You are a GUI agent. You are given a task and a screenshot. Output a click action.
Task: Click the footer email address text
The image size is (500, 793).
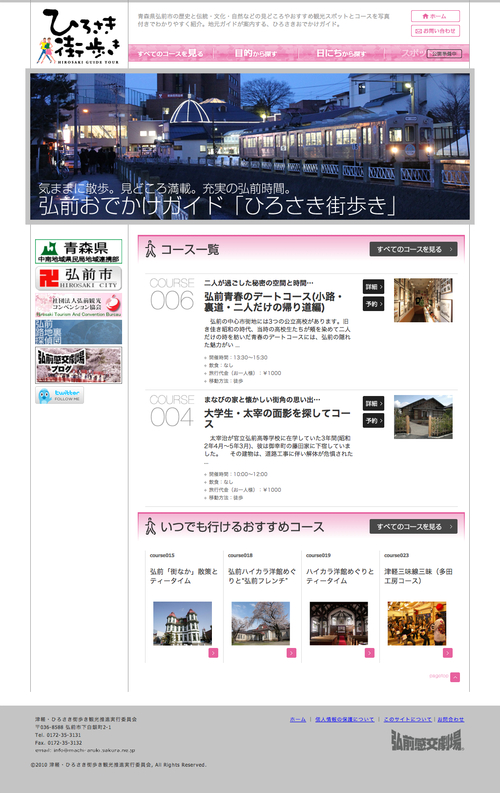(x=85, y=751)
